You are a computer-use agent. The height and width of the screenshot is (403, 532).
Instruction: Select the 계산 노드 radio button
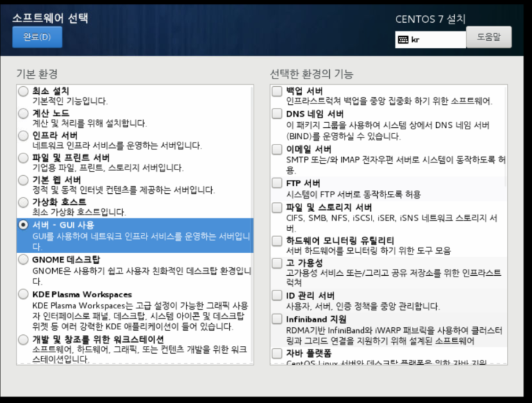pyautogui.click(x=24, y=113)
